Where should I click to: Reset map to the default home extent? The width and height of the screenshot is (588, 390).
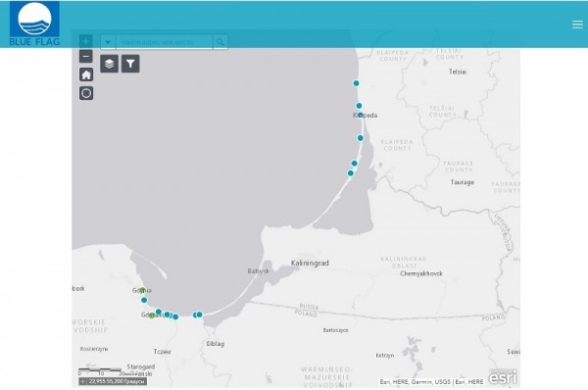(x=86, y=74)
